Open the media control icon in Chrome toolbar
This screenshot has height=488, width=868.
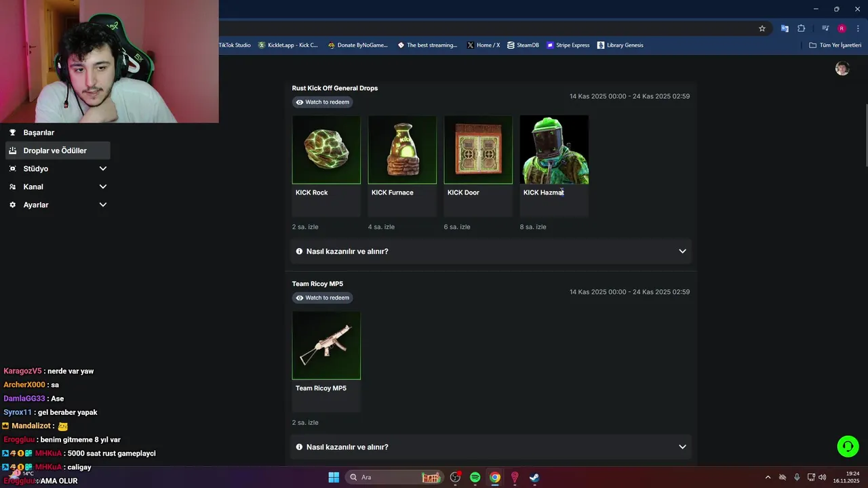[825, 28]
